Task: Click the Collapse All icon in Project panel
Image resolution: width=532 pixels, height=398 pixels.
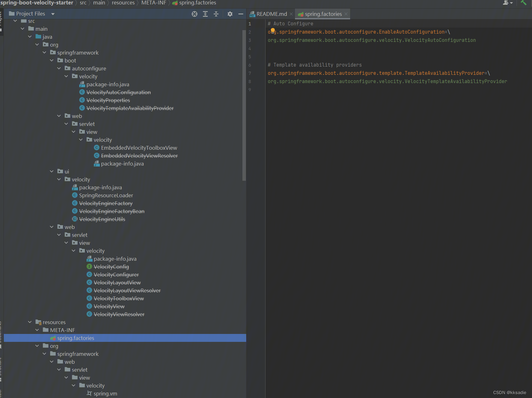Action: [x=216, y=14]
